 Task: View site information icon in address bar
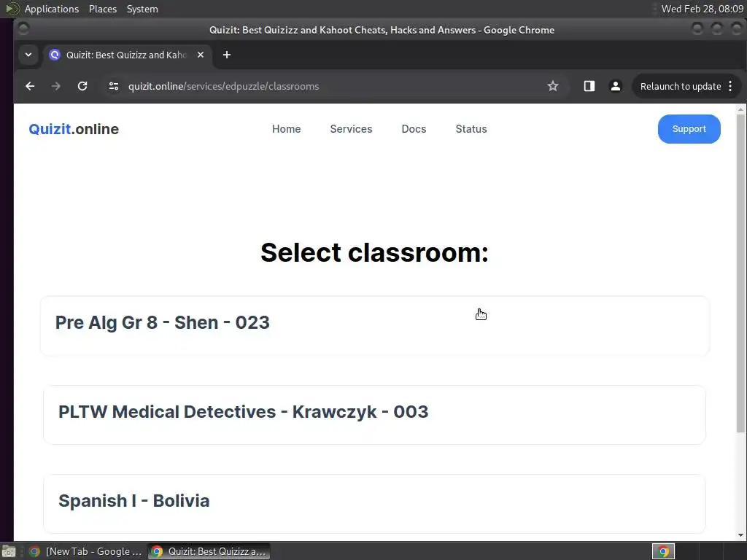(x=113, y=86)
